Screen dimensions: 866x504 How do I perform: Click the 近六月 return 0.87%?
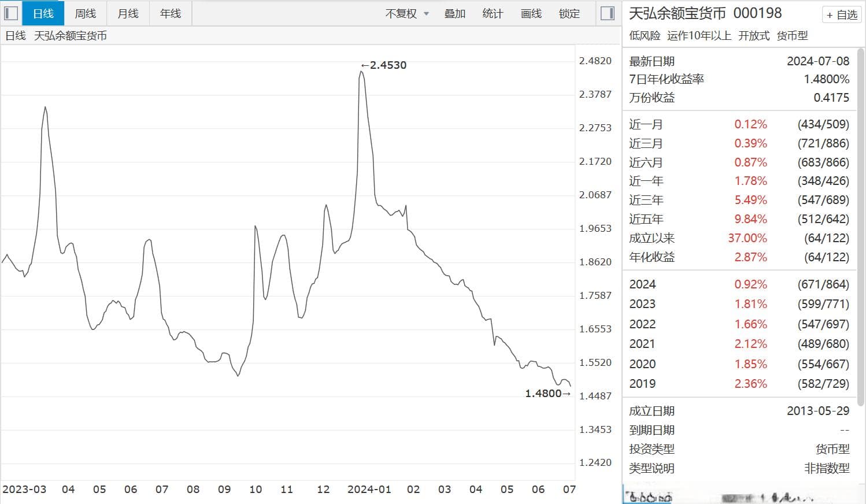[x=750, y=162]
